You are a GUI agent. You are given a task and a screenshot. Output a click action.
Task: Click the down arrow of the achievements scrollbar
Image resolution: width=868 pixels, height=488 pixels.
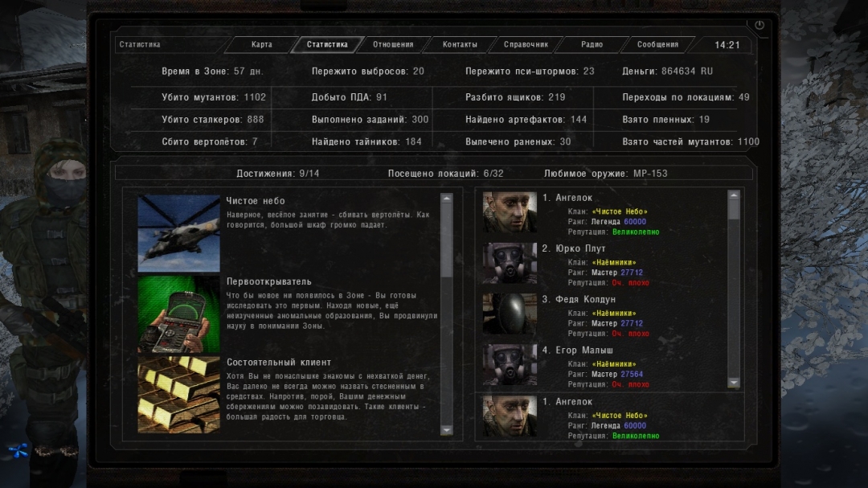click(447, 430)
